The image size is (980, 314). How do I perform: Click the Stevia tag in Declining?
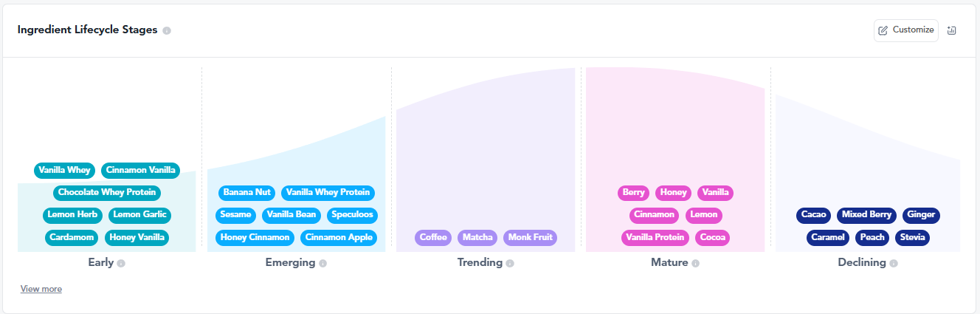click(912, 238)
